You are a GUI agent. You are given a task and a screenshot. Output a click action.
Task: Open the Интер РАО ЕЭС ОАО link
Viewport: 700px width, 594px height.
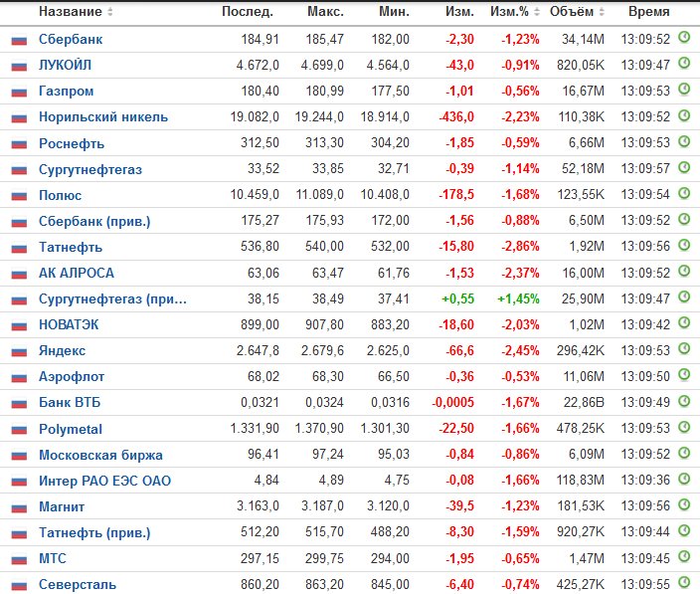pyautogui.click(x=105, y=481)
